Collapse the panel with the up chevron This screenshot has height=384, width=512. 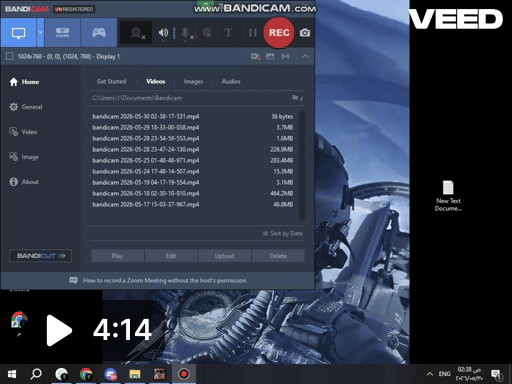tap(305, 56)
